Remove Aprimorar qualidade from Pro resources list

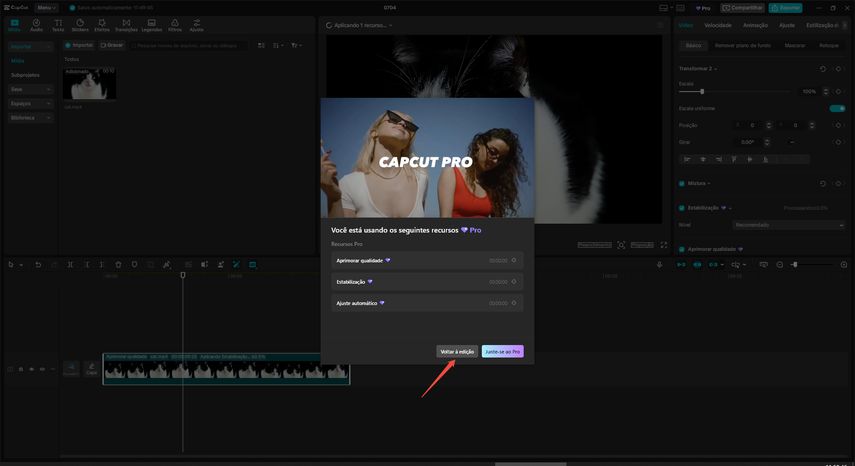click(x=514, y=260)
